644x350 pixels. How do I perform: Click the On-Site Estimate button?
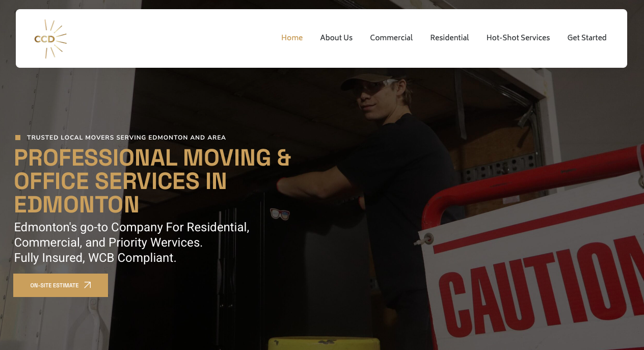pos(61,285)
